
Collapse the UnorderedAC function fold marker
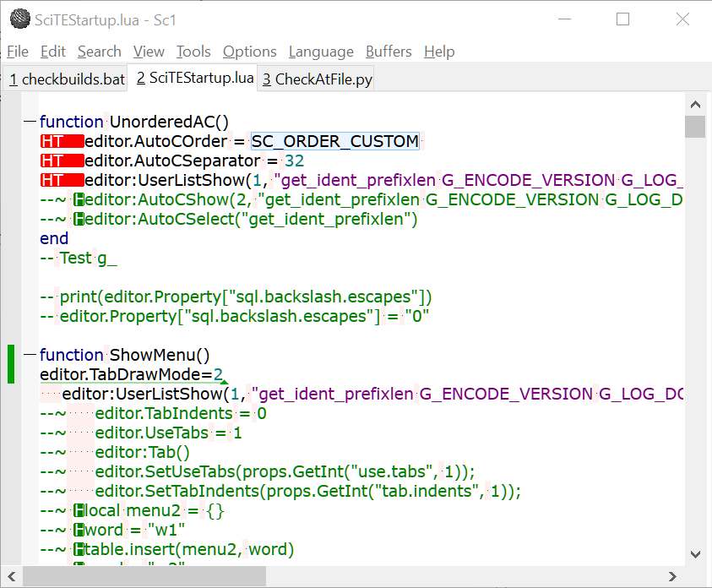30,122
